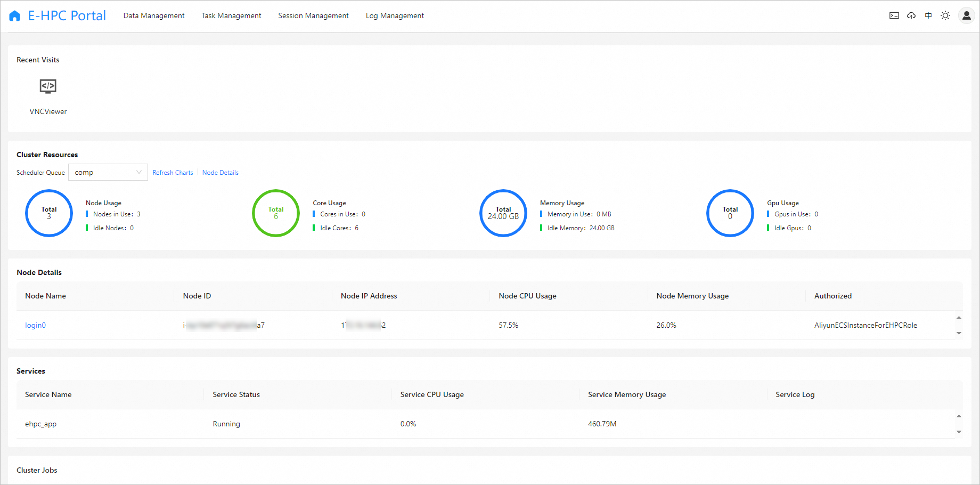This screenshot has height=485, width=980.
Task: Click the Authorized column header
Action: point(833,296)
